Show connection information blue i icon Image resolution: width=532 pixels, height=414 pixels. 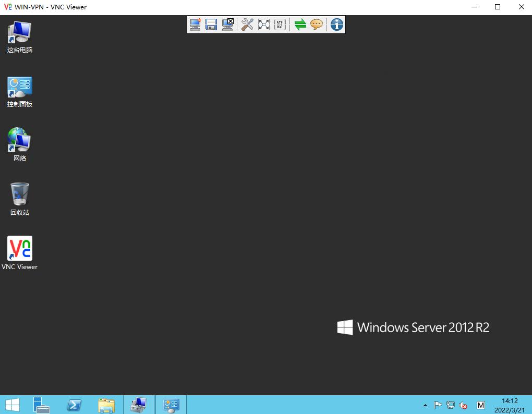(x=336, y=25)
